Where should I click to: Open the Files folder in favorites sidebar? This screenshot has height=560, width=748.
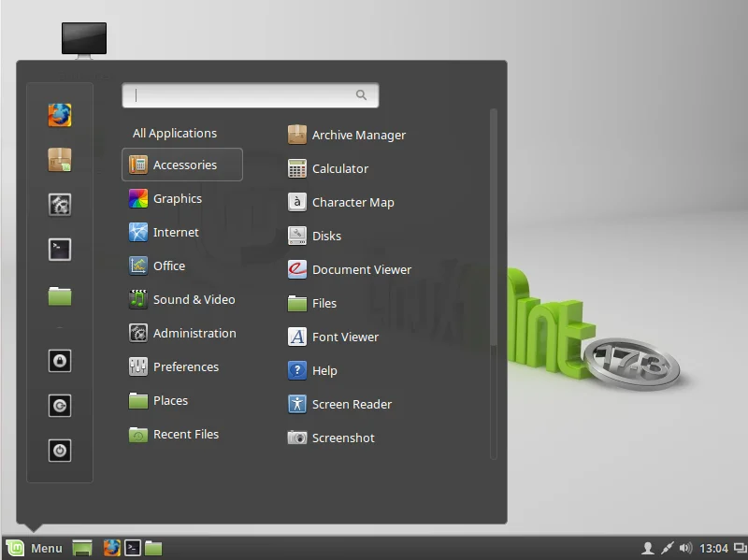60,295
